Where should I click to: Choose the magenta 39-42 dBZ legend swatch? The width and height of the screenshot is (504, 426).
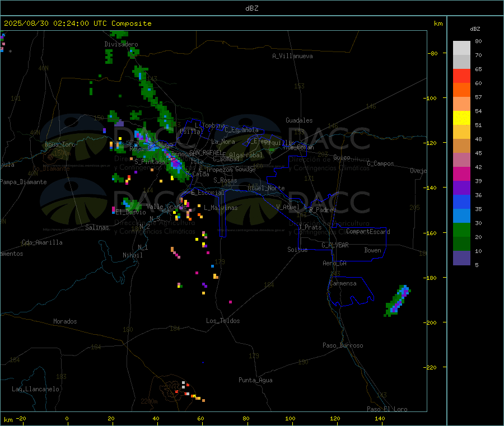click(461, 174)
